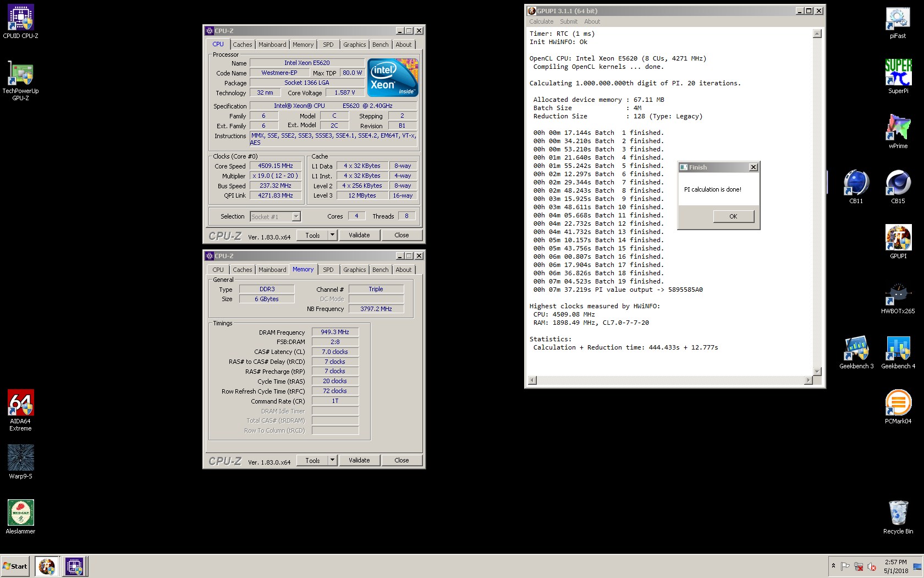Show hidden tray icons arrow
924x578 pixels.
(x=833, y=566)
